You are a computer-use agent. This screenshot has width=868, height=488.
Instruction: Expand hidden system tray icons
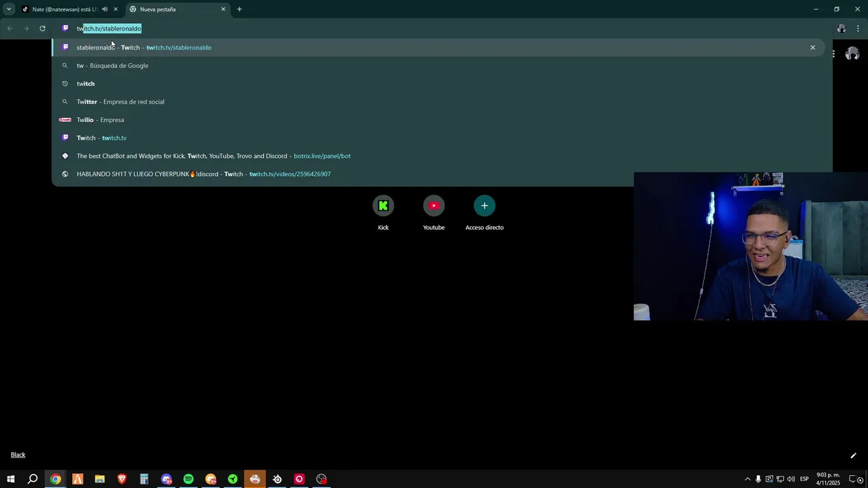(747, 479)
